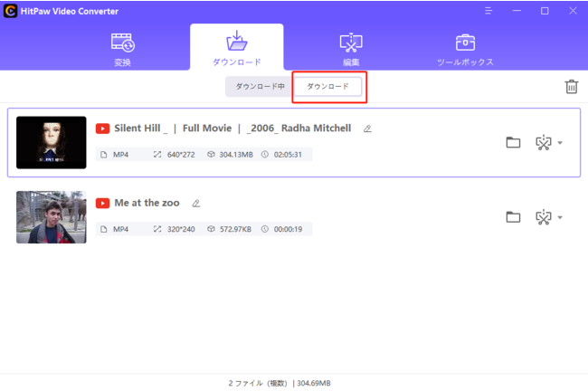Image resolution: width=588 pixels, height=391 pixels.
Task: Show the ダウンロード中 (Downloading) list
Action: click(x=260, y=86)
